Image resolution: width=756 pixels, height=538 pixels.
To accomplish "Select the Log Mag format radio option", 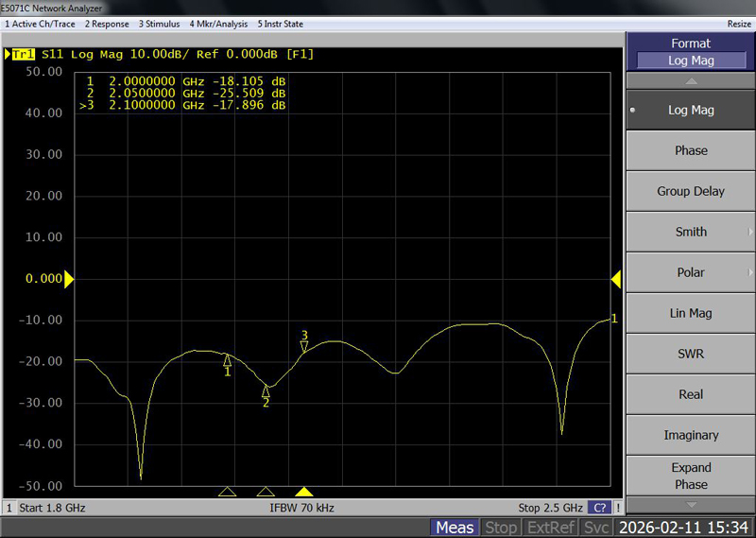I will [x=691, y=110].
